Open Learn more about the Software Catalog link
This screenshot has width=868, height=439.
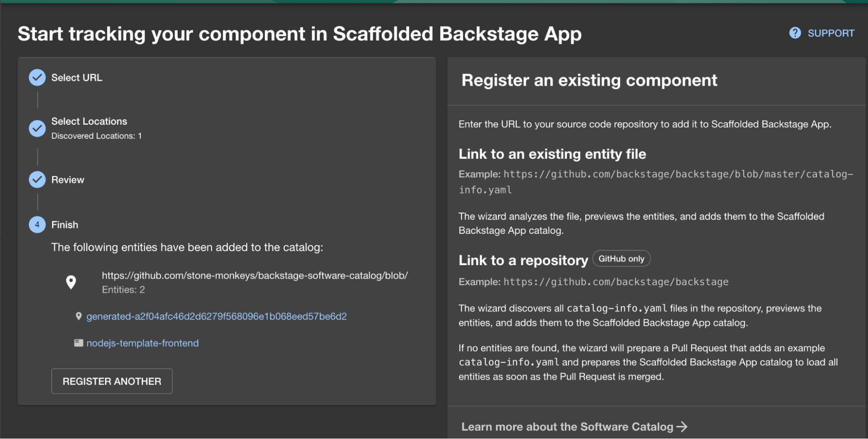click(x=574, y=427)
